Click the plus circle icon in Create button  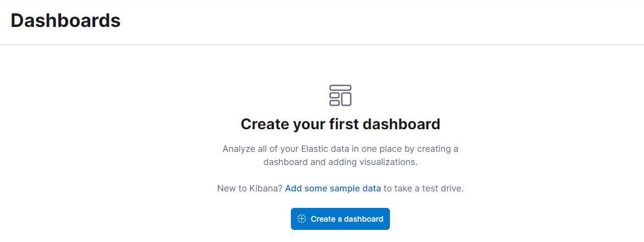[301, 219]
